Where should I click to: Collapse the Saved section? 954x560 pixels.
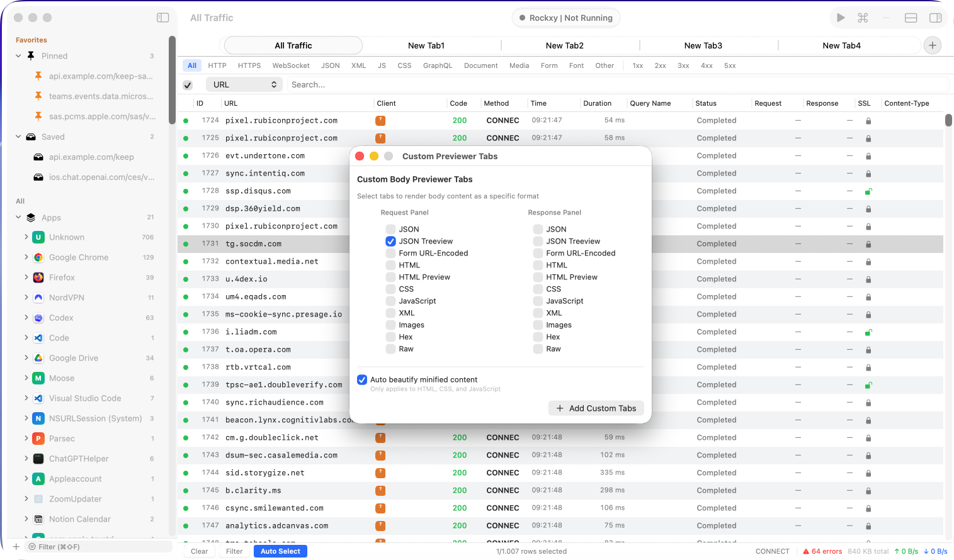[18, 137]
